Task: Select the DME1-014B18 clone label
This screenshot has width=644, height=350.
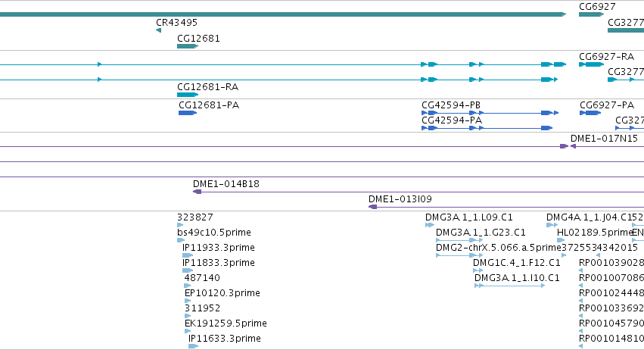Action: coord(226,183)
